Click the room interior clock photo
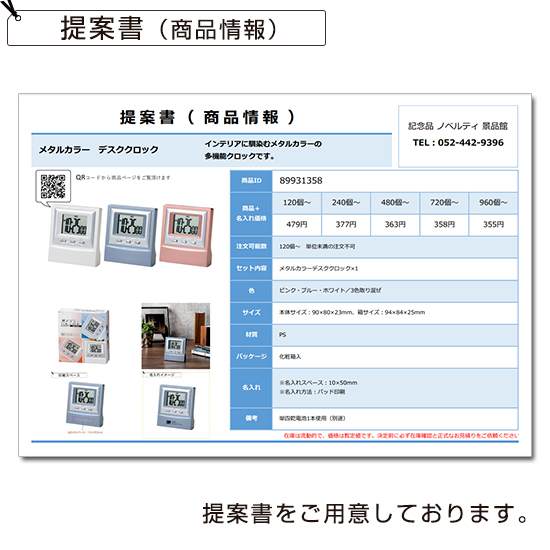This screenshot has width=550, height=550. click(x=176, y=336)
